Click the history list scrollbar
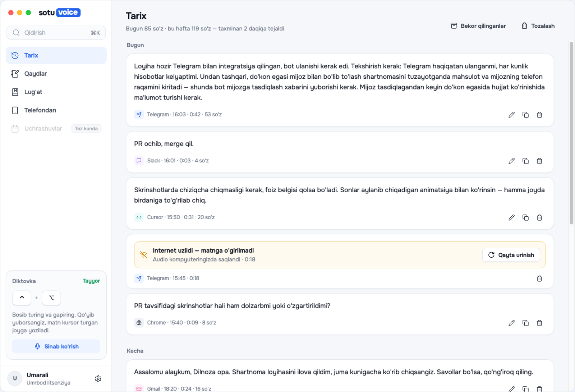The width and height of the screenshot is (575, 392). click(571, 133)
